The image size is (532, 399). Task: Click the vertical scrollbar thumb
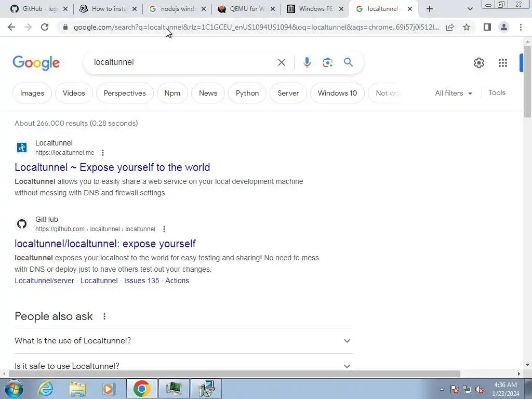tap(527, 82)
